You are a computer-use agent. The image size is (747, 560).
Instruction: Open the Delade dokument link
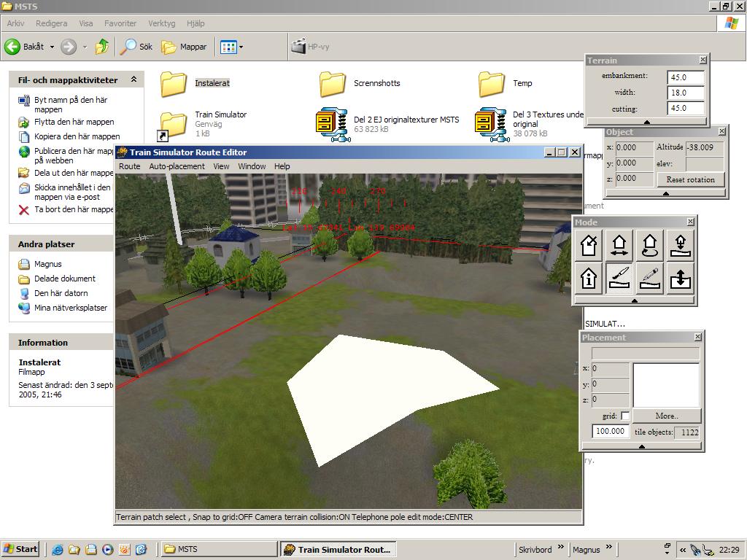tap(64, 279)
